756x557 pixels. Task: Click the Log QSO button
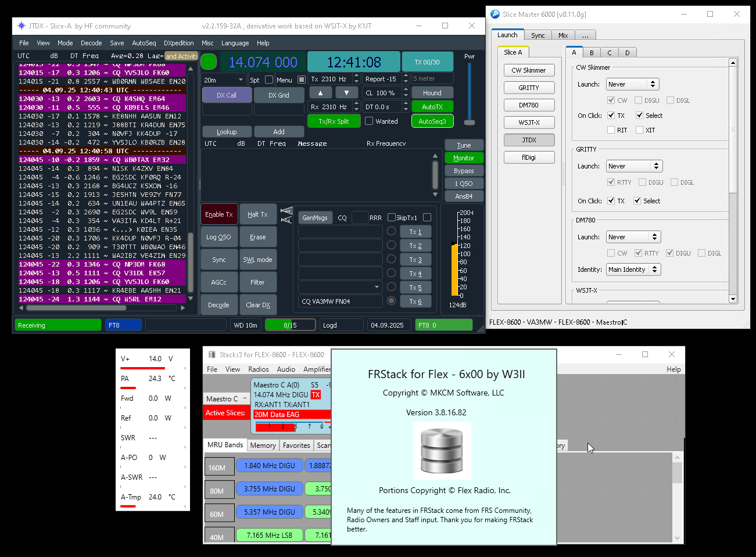coord(218,237)
